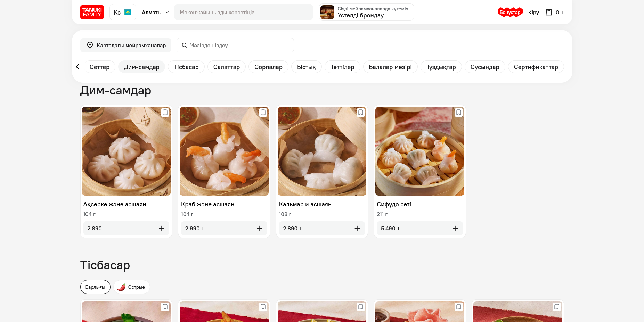This screenshot has height=322, width=644.
Task: Open the Ақсерке және асшаян dish photo
Action: pos(126,151)
